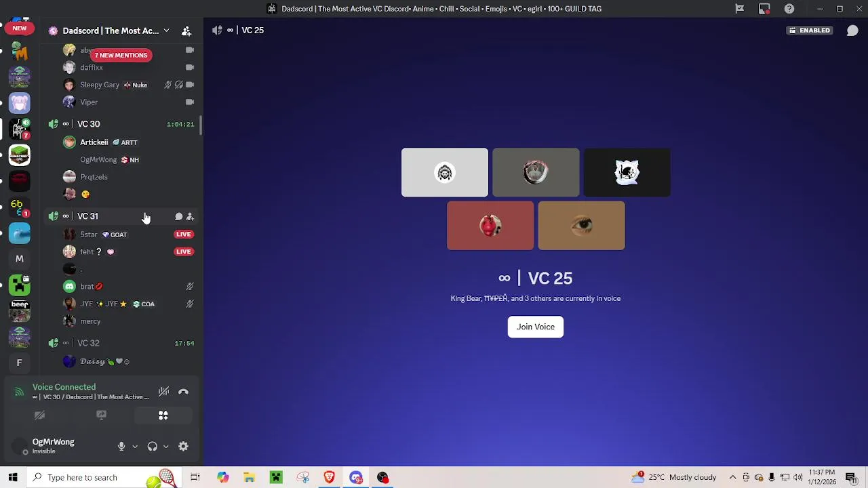Viewport: 868px width, 488px height.
Task: Click the 7 New Mentions pill
Action: coord(121,55)
